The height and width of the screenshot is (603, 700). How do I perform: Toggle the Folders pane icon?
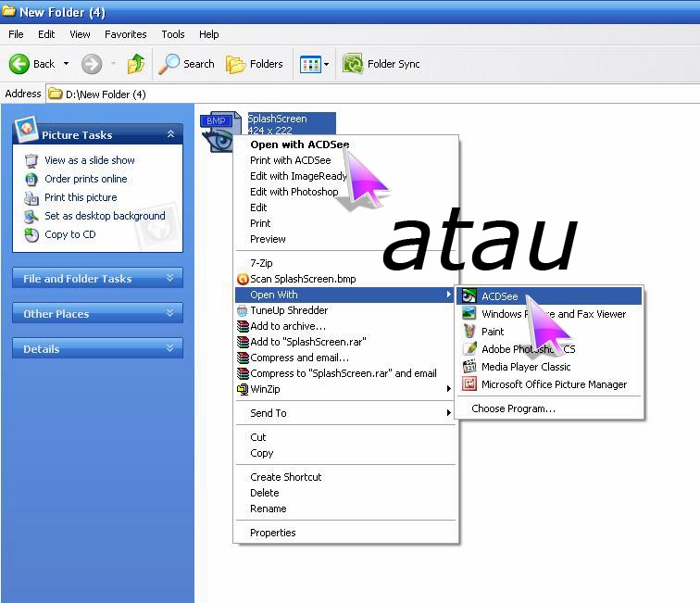(x=236, y=64)
